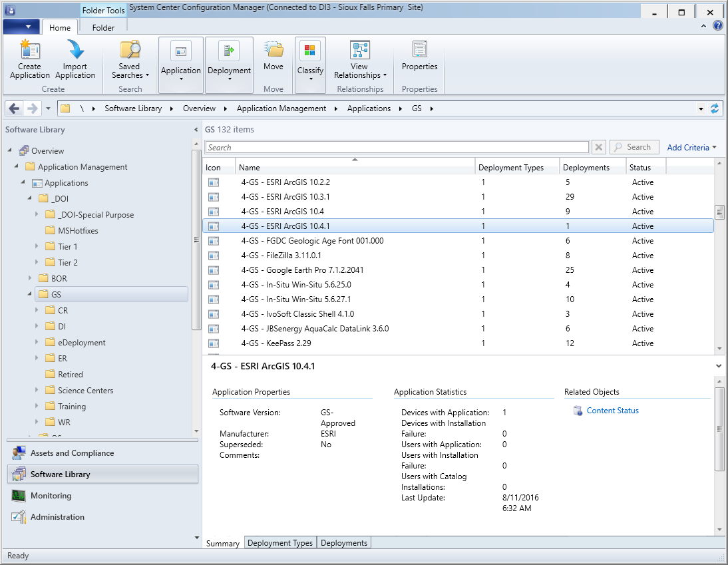Open the Deployments tab

point(343,543)
